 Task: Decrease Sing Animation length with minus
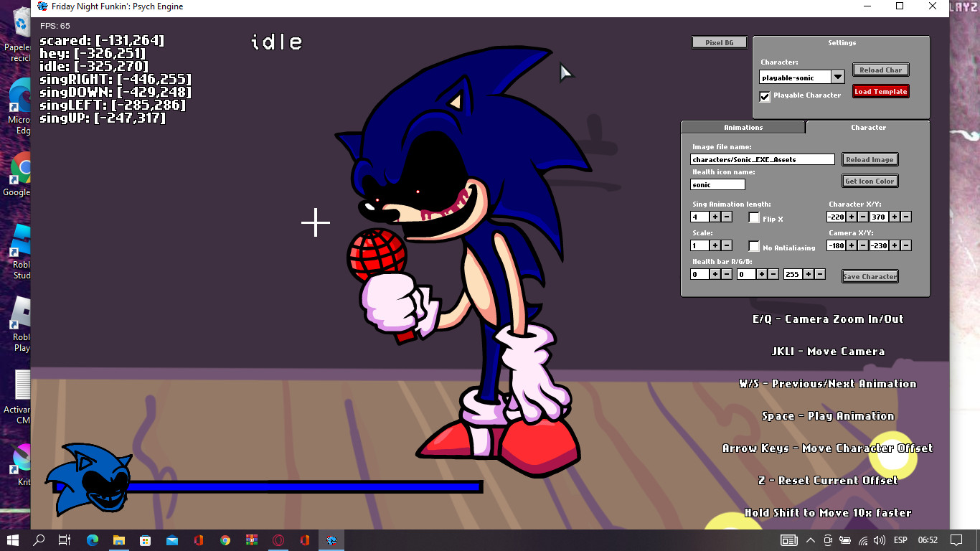(727, 217)
